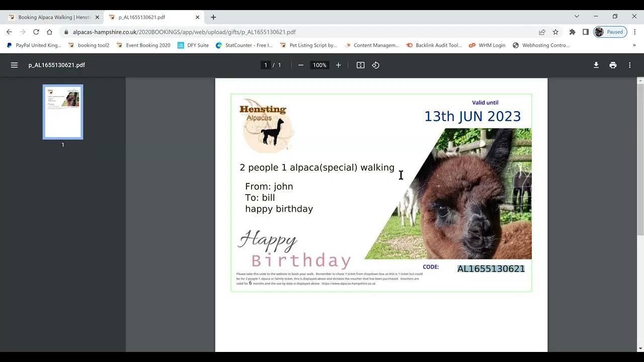Click the 'Valid until' label
The height and width of the screenshot is (362, 644).
click(485, 103)
